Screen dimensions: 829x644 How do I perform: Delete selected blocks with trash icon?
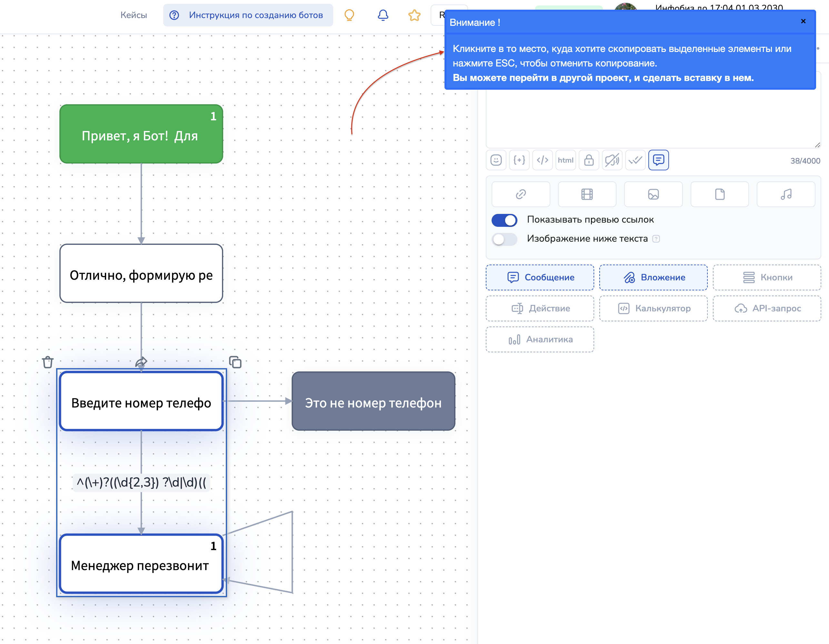point(48,362)
